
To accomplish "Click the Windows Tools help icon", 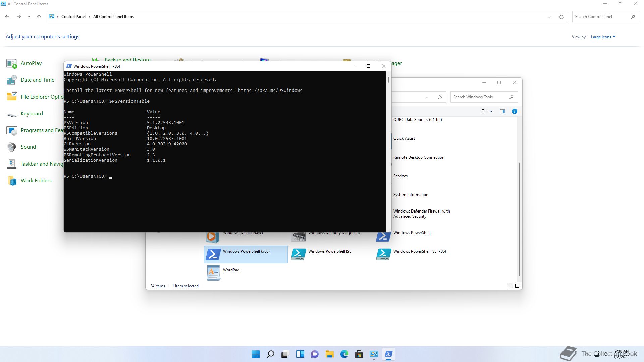I will (514, 111).
